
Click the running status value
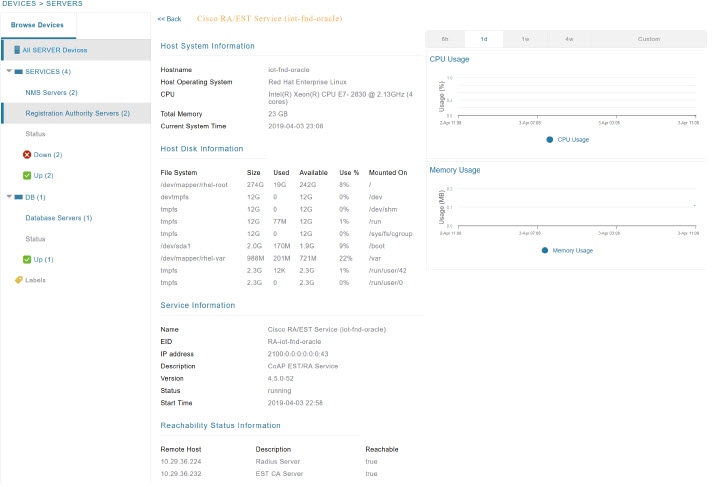coord(279,391)
